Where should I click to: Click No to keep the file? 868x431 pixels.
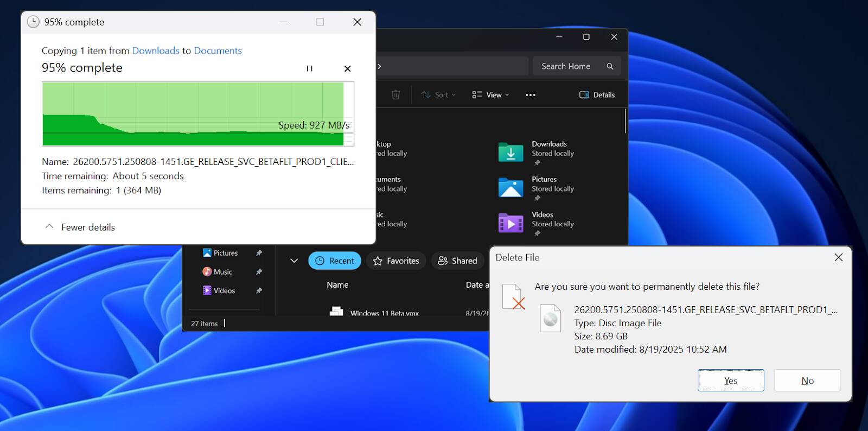(807, 381)
